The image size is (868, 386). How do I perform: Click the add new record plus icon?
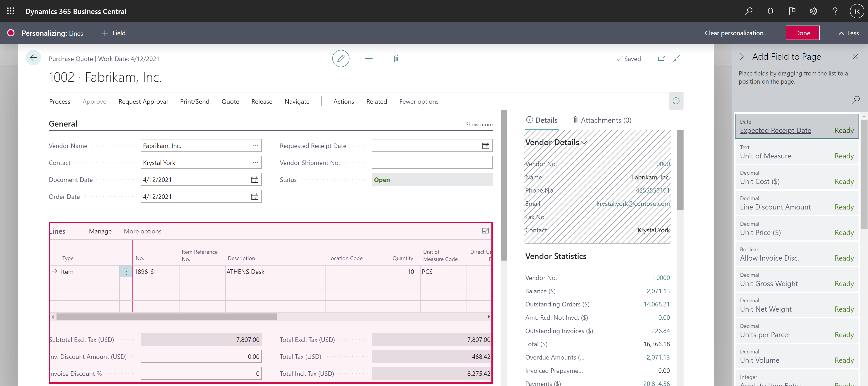[x=369, y=58]
